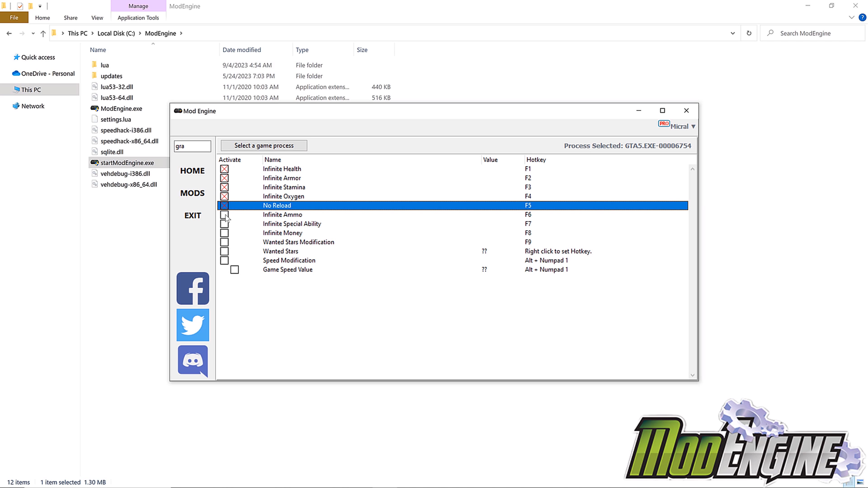Go to HOME in Mod Engine

pos(192,171)
